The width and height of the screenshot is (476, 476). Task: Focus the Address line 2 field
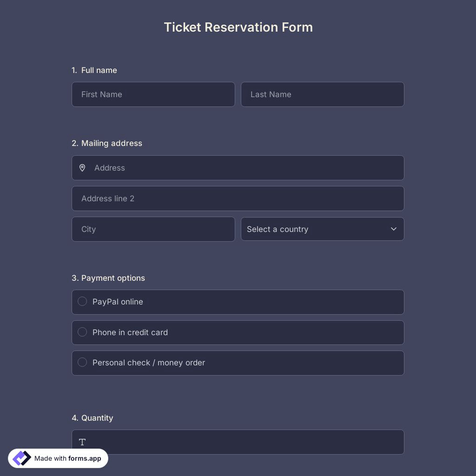pos(238,198)
